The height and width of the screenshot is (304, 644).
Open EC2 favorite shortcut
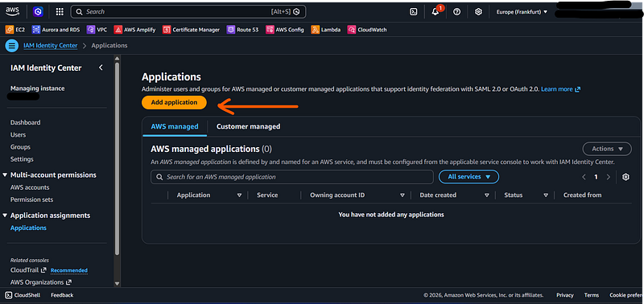[15, 30]
